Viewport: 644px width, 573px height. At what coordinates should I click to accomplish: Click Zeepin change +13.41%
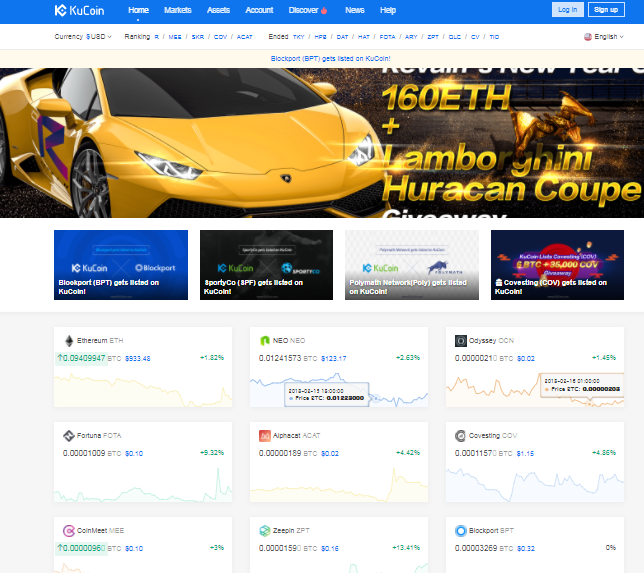click(x=406, y=548)
